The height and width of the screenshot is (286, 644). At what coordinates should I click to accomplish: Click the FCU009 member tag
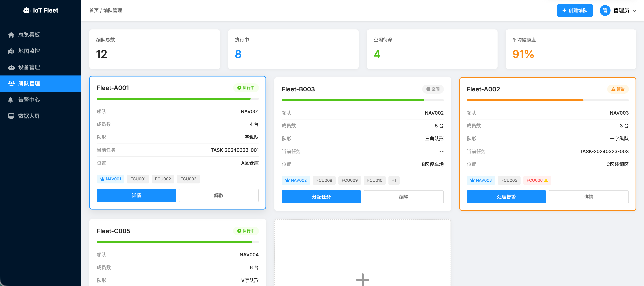[350, 180]
